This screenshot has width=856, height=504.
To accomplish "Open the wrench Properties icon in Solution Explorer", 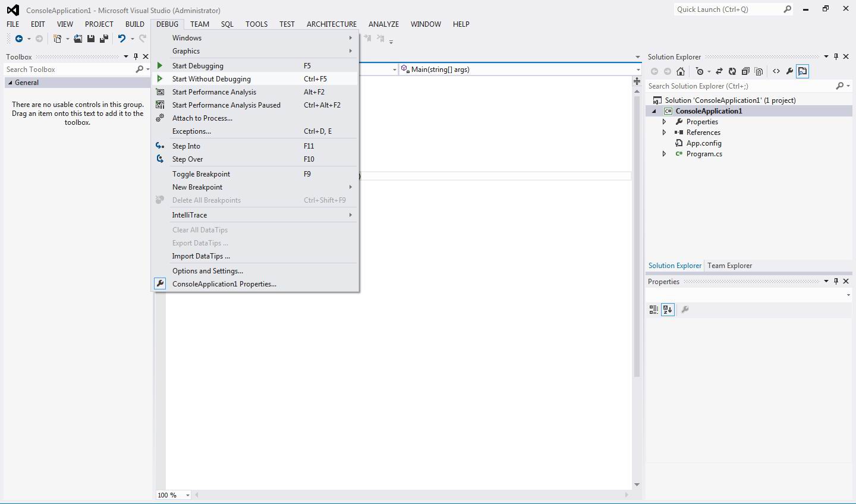I will click(x=789, y=71).
